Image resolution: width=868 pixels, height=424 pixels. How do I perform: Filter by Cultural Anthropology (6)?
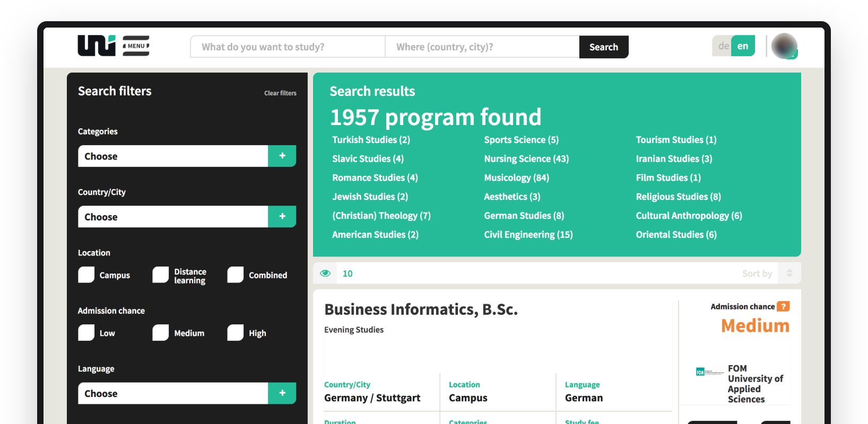(689, 215)
